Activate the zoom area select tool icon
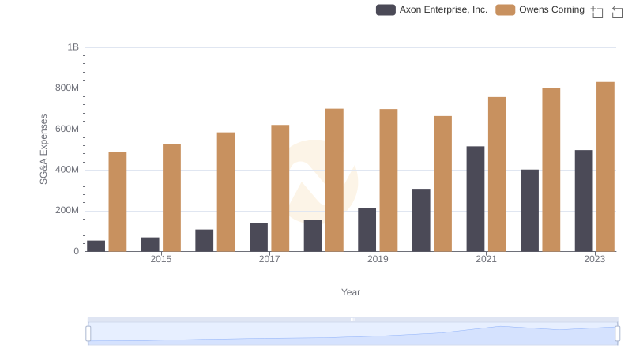 [597, 12]
